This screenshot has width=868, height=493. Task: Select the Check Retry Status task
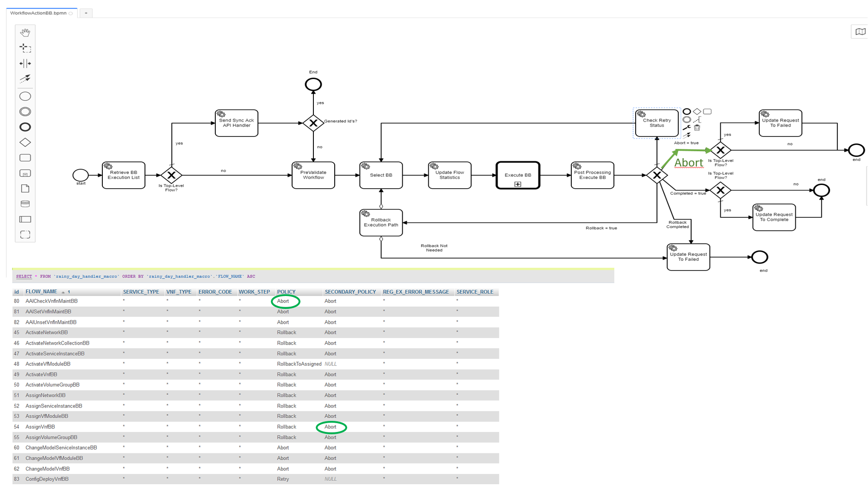coord(657,123)
